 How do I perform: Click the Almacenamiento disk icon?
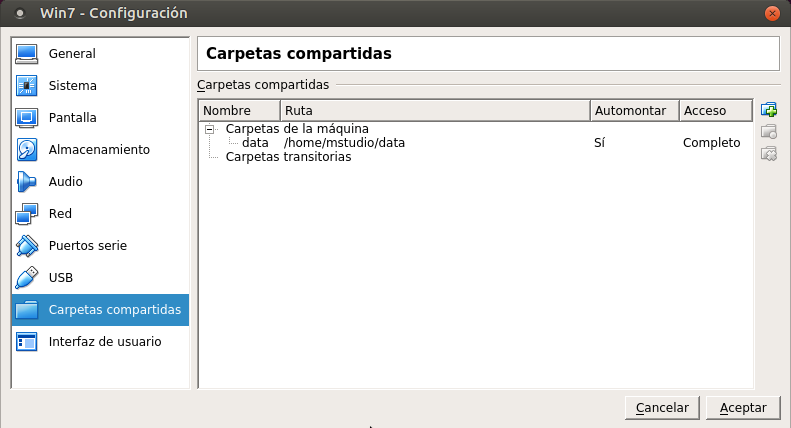26,150
